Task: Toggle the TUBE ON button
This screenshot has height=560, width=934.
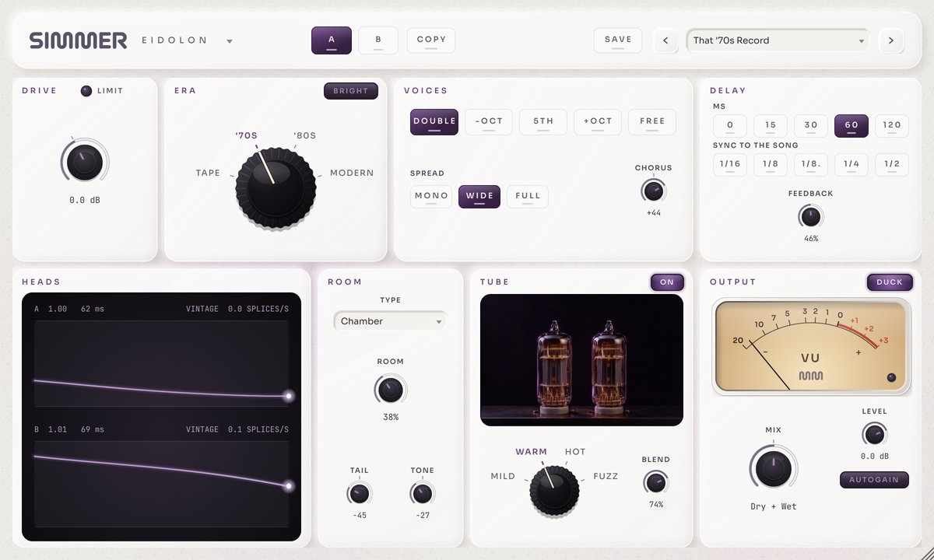Action: point(667,282)
